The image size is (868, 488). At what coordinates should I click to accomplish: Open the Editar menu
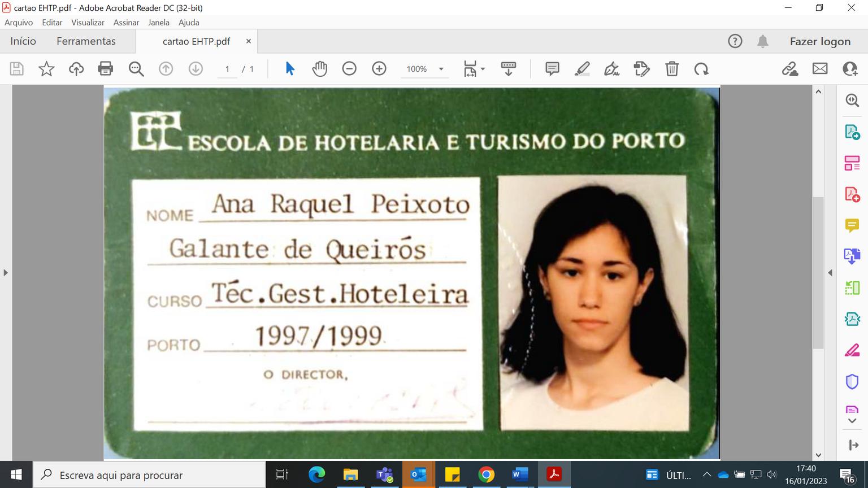tap(52, 23)
